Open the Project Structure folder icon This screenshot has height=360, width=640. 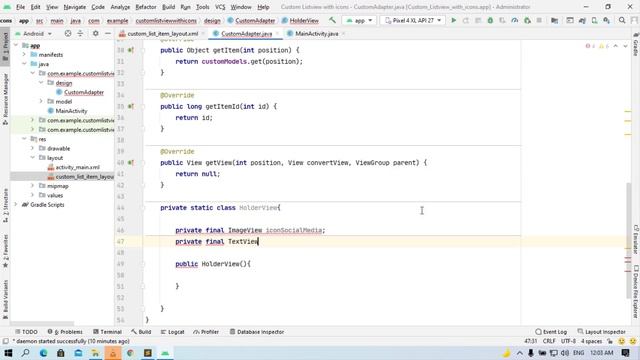(x=554, y=20)
